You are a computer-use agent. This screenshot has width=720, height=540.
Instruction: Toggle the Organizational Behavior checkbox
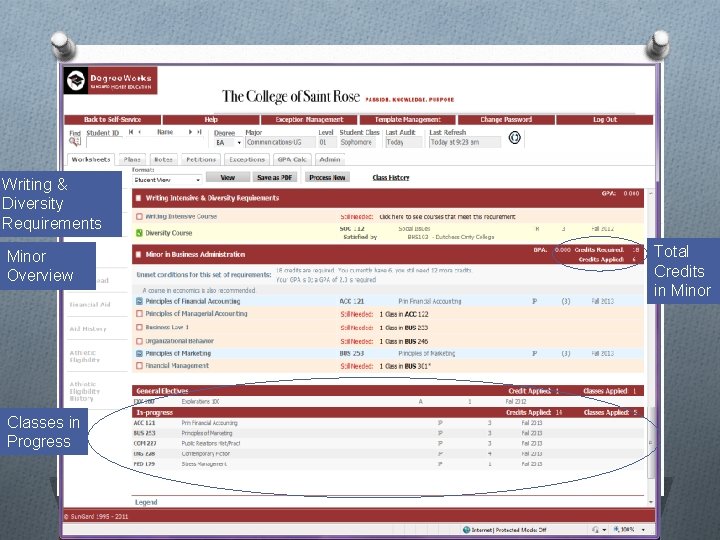point(140,341)
